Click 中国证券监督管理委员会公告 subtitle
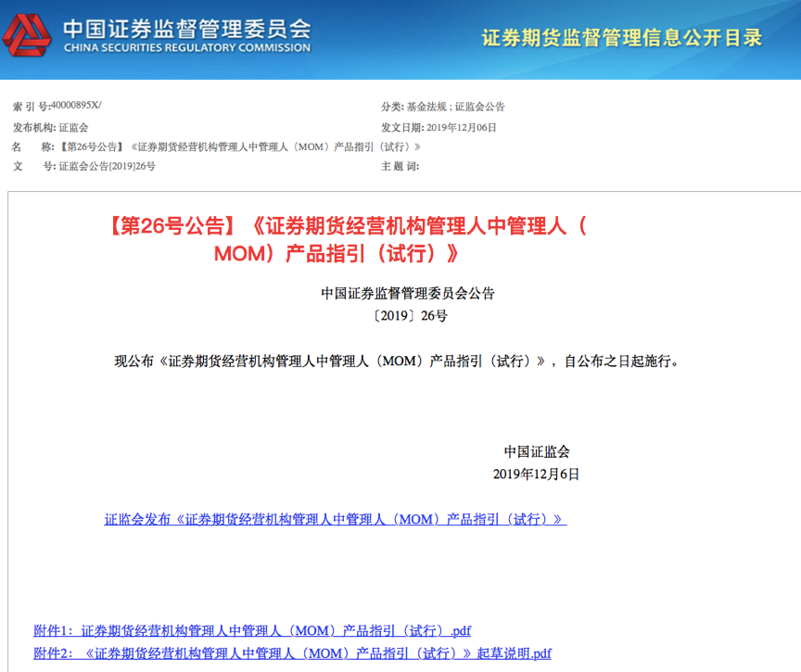The image size is (801, 672). pos(408,293)
